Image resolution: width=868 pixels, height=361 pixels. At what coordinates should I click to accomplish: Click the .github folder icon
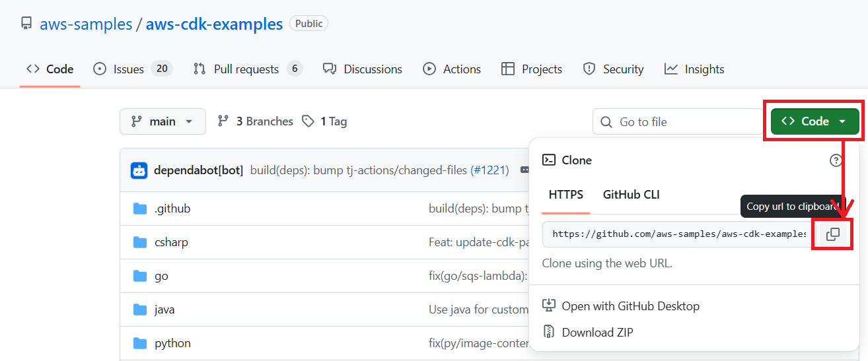[x=140, y=209]
